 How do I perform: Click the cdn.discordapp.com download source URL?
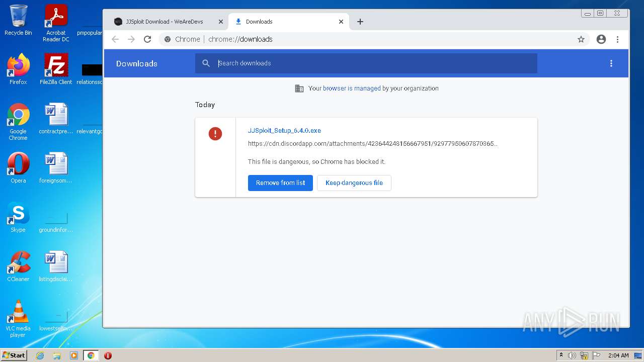coord(373,143)
